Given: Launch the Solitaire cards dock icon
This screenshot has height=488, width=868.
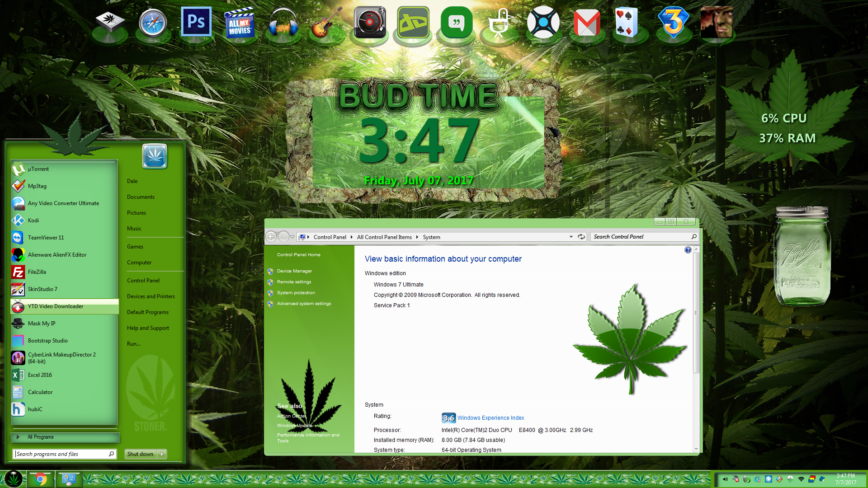Looking at the screenshot, I should point(627,23).
